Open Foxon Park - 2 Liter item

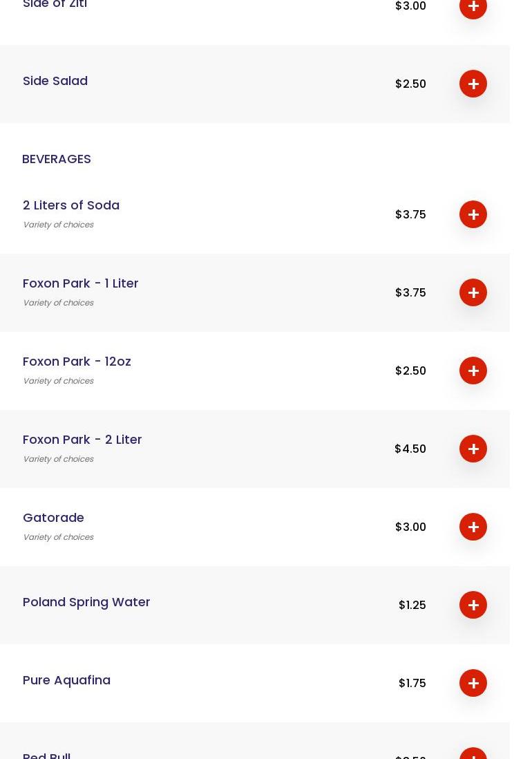coord(82,440)
